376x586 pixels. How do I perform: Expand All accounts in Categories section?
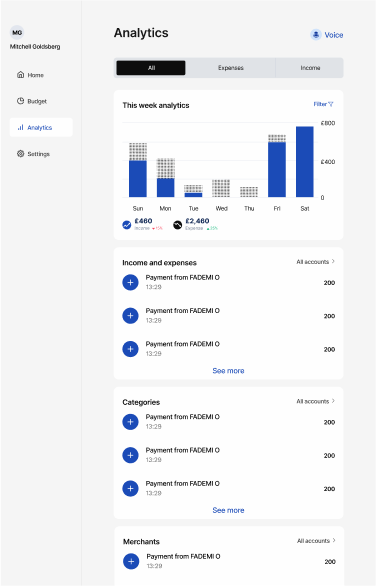[315, 401]
